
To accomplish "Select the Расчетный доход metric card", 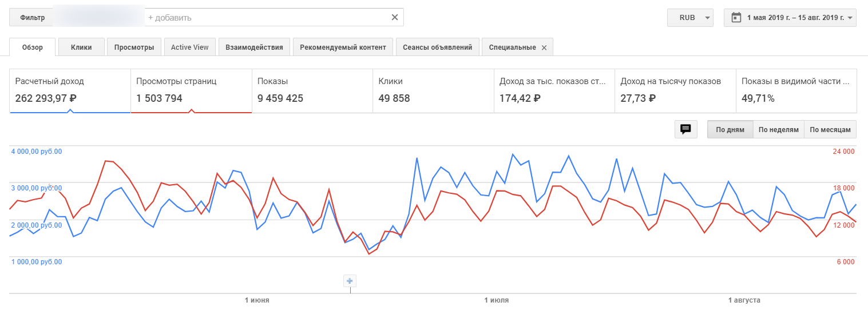I will (70, 90).
